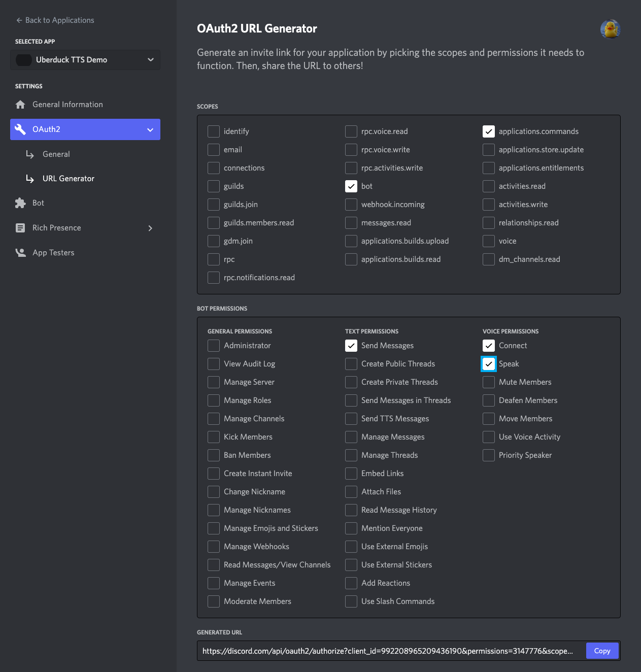This screenshot has width=641, height=672.
Task: Check View Audit Log permission
Action: (214, 364)
